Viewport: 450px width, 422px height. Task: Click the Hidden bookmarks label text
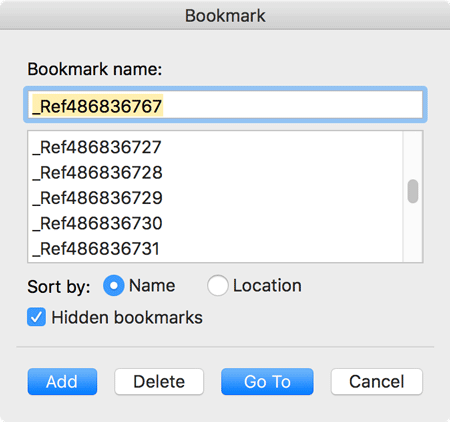coord(127,317)
